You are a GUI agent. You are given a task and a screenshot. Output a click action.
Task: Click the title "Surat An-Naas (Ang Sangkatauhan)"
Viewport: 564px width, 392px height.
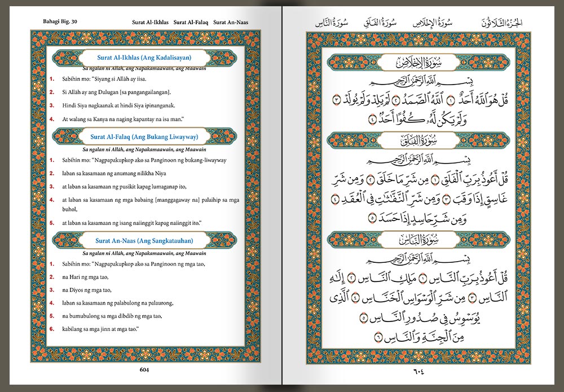click(144, 241)
